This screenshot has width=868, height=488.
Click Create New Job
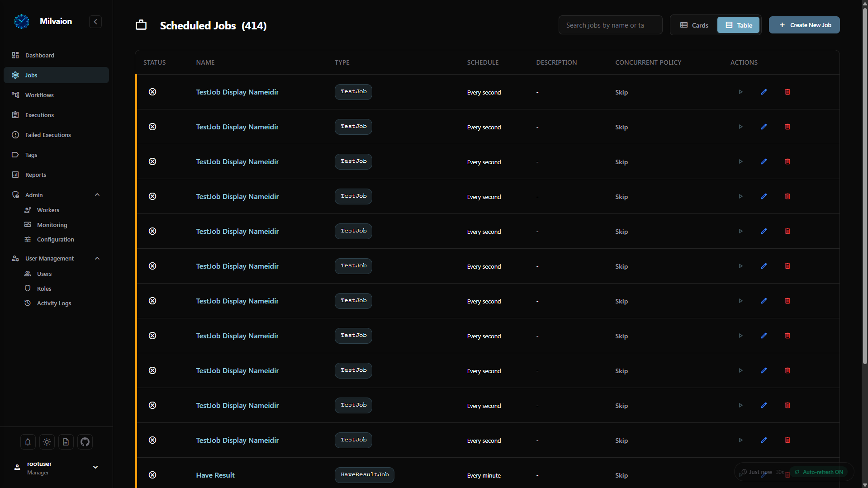coord(804,25)
